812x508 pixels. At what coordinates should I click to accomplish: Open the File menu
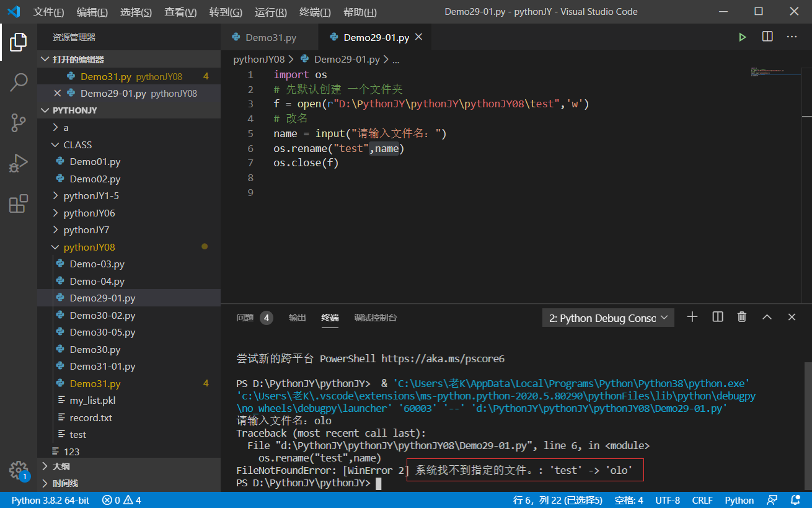tap(48, 12)
